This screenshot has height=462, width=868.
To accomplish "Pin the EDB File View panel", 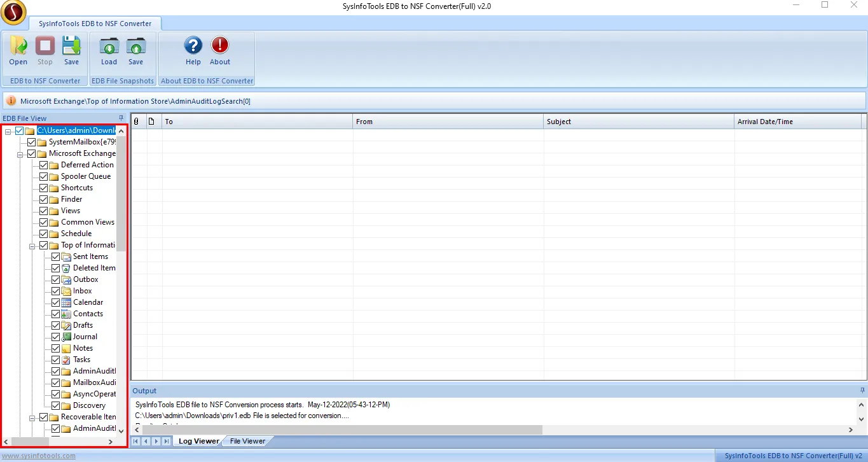I will point(121,118).
